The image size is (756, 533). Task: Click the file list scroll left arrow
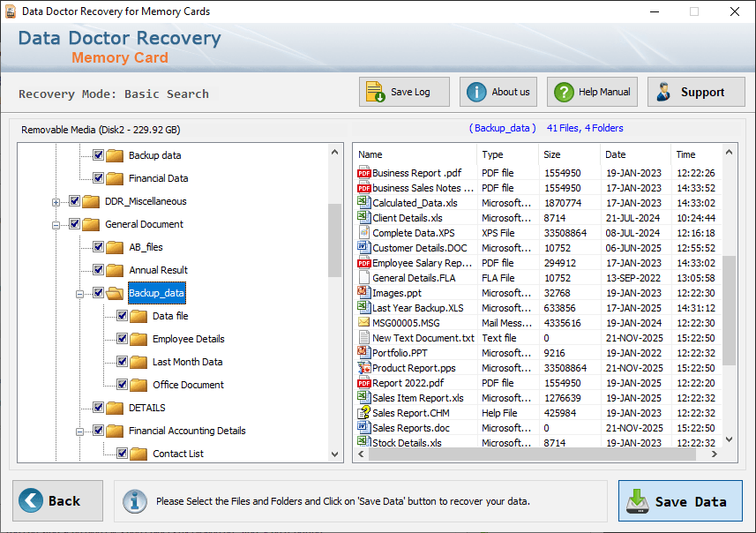coord(361,454)
